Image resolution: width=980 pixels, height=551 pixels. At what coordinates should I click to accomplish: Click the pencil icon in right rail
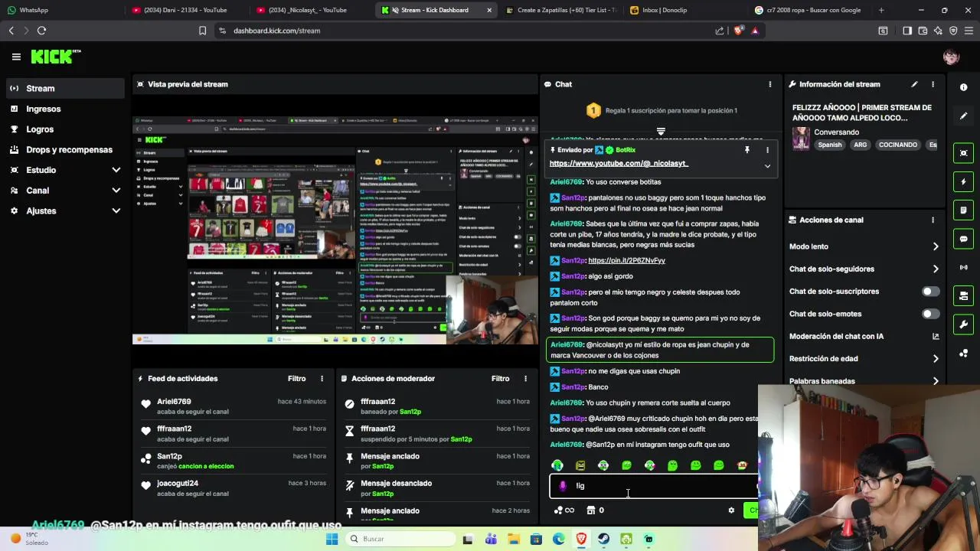tap(963, 116)
